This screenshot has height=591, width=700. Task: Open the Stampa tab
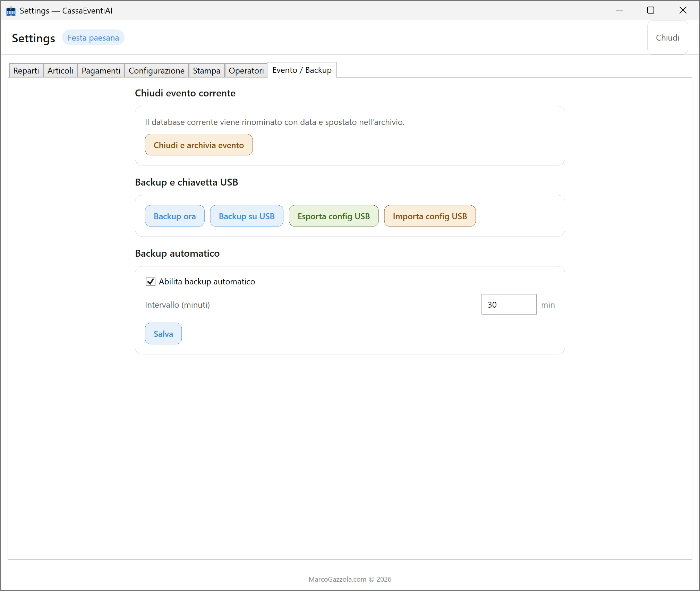[206, 70]
